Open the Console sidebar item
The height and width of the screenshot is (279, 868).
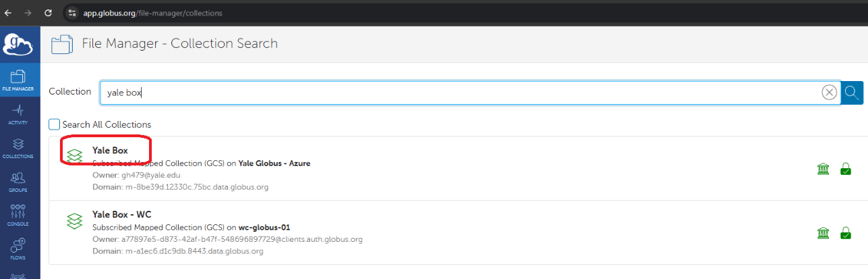pos(19,215)
